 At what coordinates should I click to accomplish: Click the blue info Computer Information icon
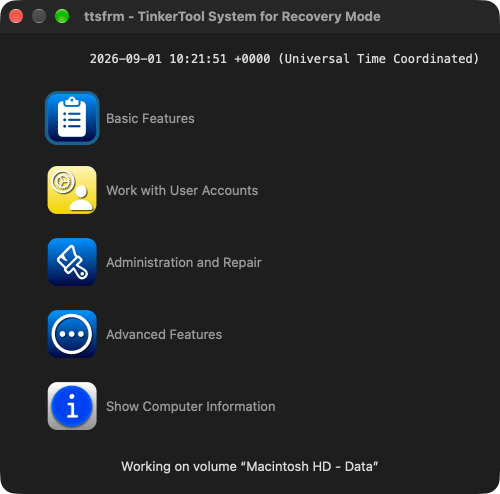pyautogui.click(x=72, y=406)
